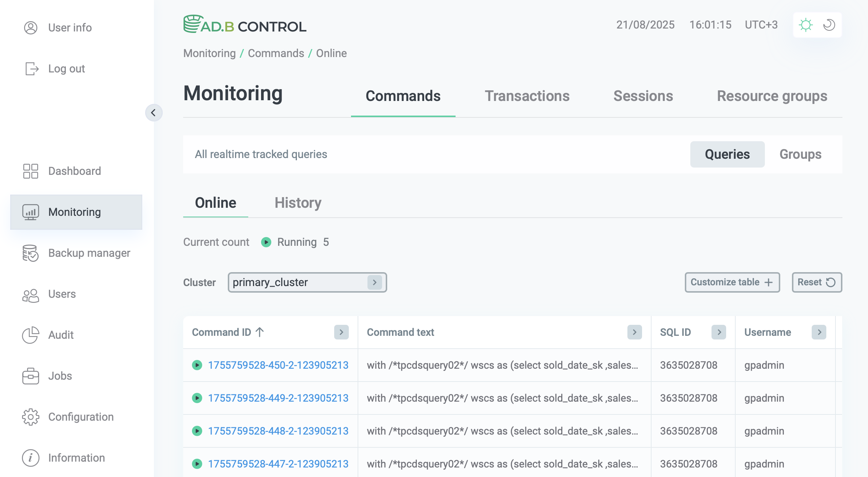Click the AD.B Control logo

(245, 25)
